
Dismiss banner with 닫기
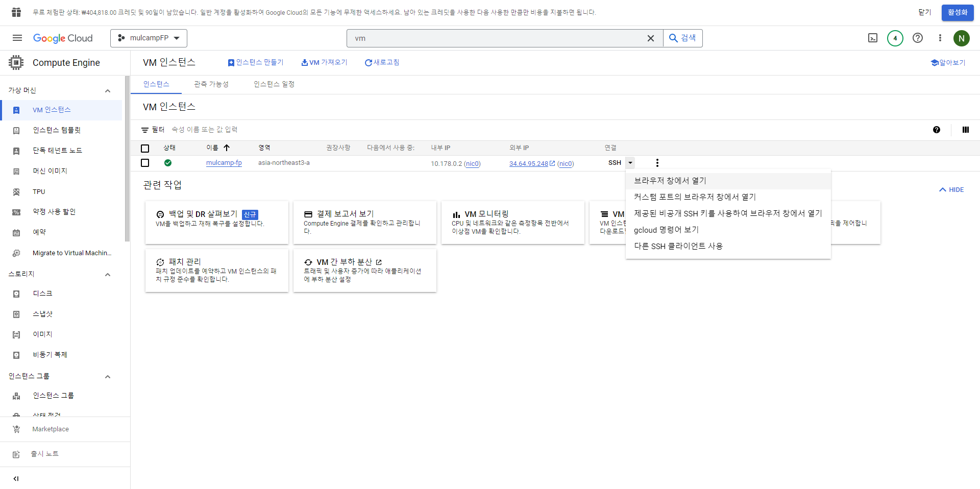(925, 12)
